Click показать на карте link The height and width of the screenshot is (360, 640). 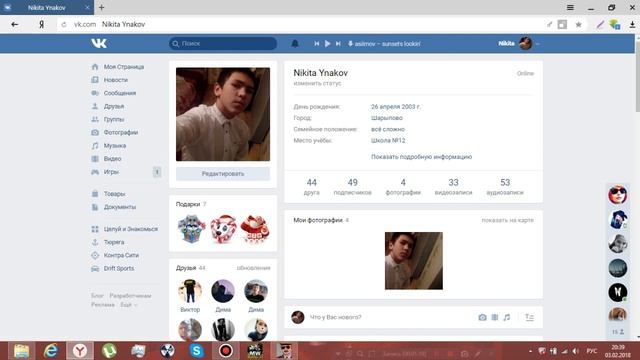pos(507,220)
